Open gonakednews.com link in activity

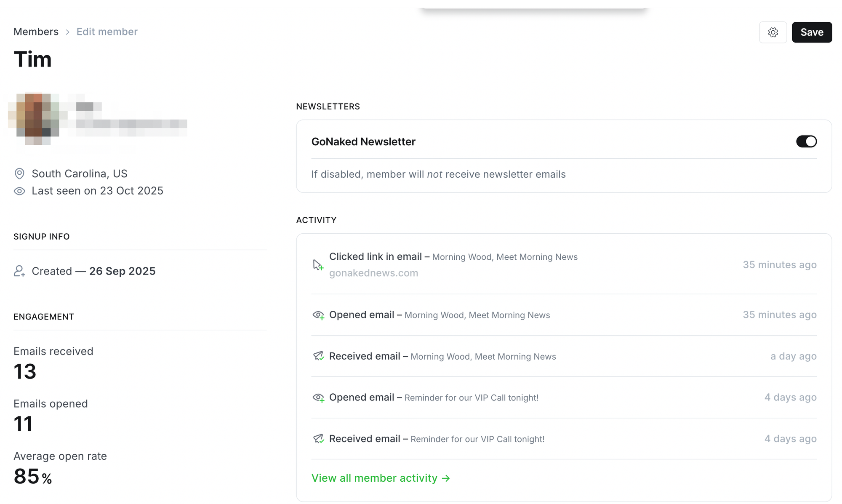pos(373,273)
